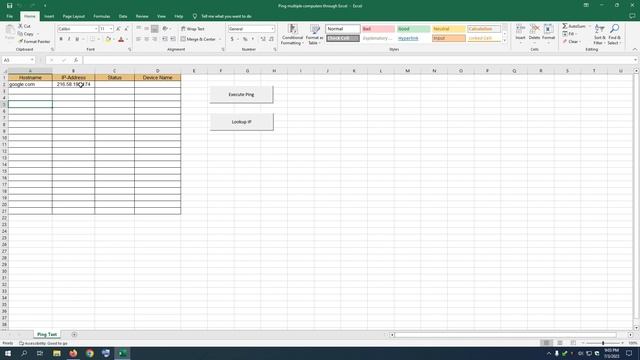Image resolution: width=640 pixels, height=360 pixels.
Task: Apply italic formatting
Action: [69, 39]
